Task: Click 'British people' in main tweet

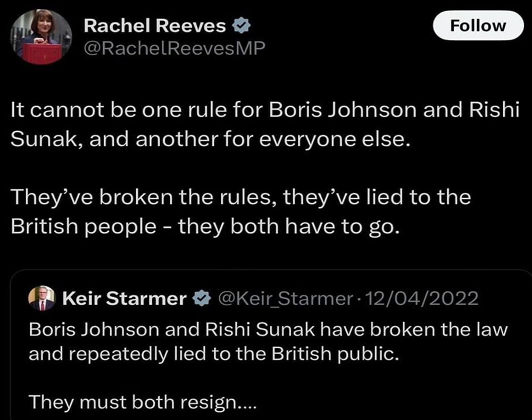Action: point(83,227)
